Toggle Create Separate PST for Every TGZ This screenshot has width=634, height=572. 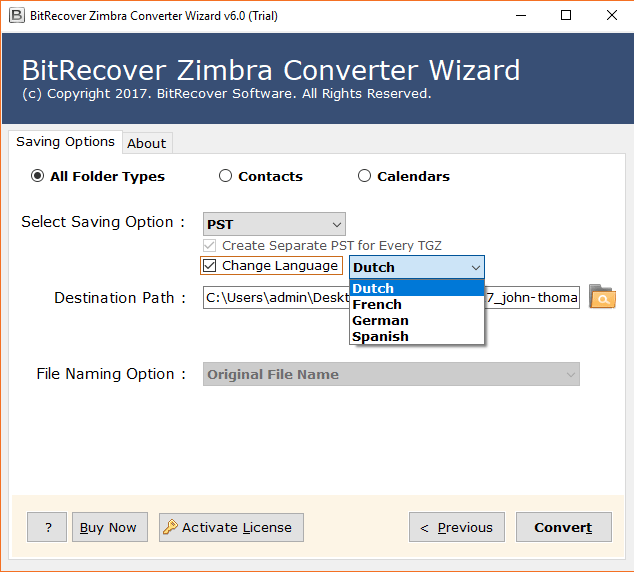(209, 245)
